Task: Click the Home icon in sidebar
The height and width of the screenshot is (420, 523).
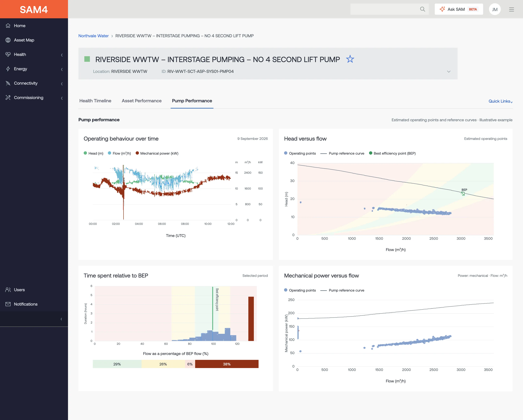Action: (x=8, y=26)
